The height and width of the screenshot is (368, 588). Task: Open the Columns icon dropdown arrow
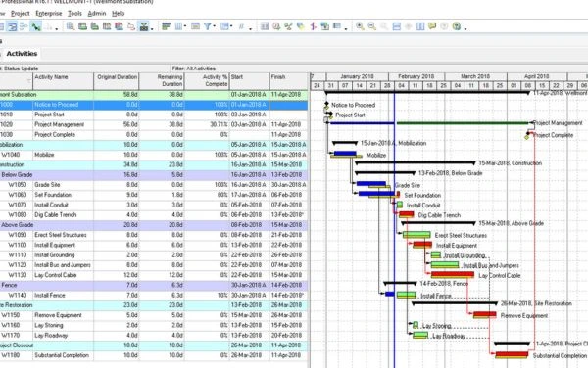point(185,26)
